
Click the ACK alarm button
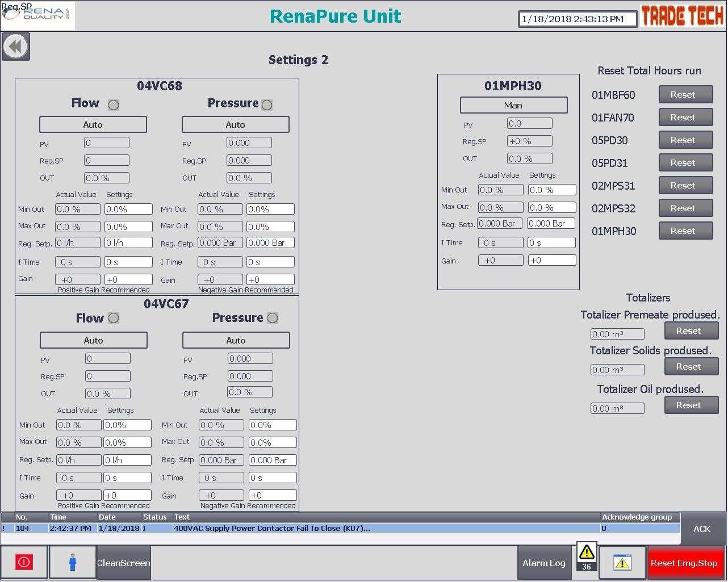[x=702, y=529]
